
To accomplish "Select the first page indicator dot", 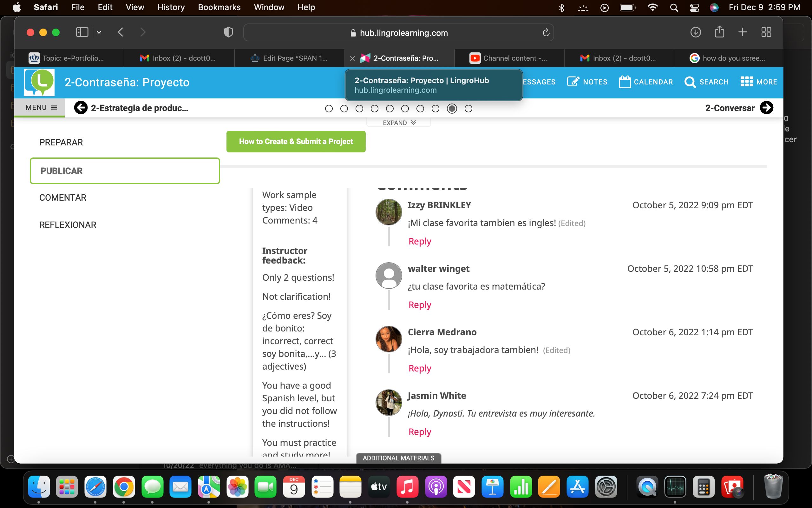I will (x=329, y=109).
